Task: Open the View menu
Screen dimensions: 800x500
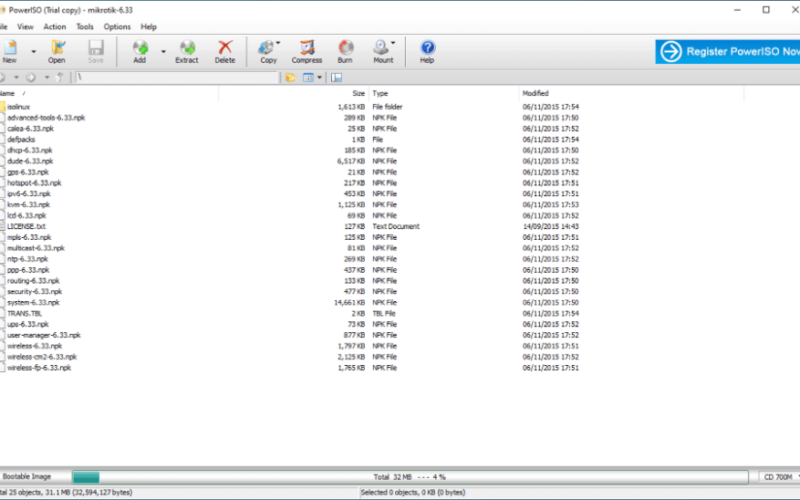Action: (25, 27)
